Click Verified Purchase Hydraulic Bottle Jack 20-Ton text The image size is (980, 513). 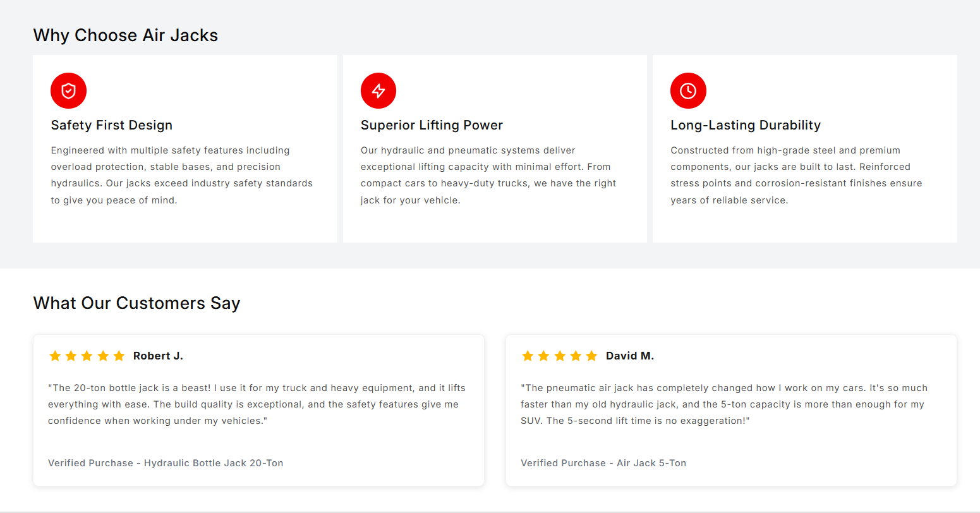coord(166,463)
